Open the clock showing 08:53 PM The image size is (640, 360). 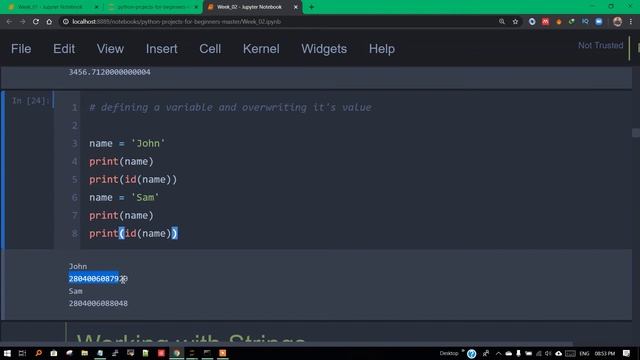(x=604, y=353)
